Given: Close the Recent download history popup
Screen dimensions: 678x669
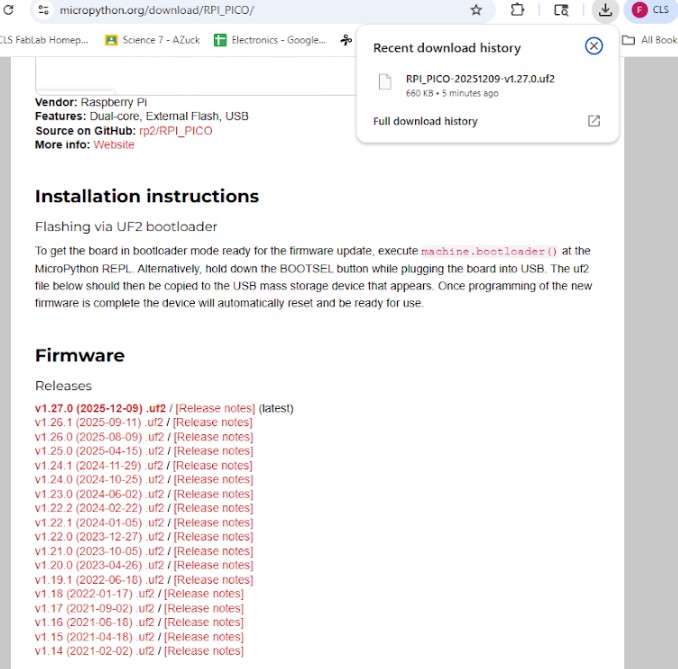Looking at the screenshot, I should (594, 45).
